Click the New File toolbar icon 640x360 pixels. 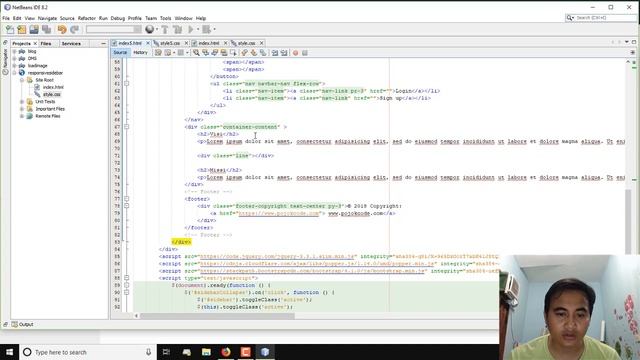pyautogui.click(x=9, y=29)
